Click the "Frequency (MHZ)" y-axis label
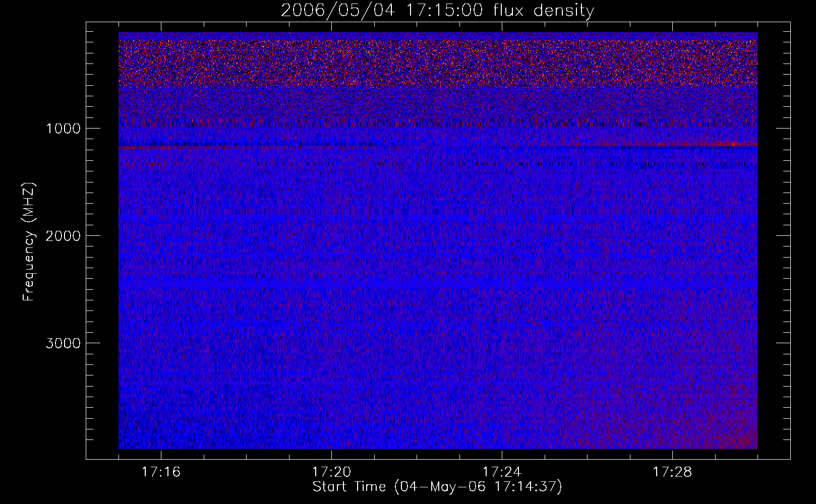This screenshot has width=816, height=504. [29, 242]
